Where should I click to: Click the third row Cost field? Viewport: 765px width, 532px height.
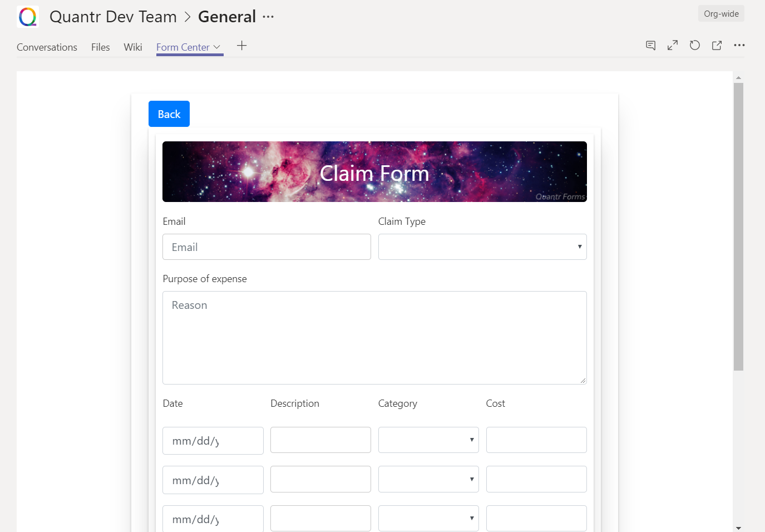(536, 518)
